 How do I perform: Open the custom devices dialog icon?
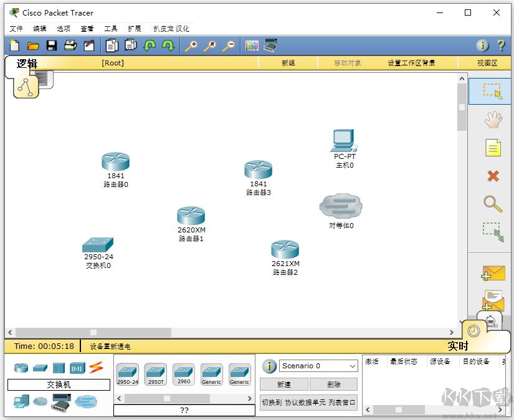coord(271,45)
